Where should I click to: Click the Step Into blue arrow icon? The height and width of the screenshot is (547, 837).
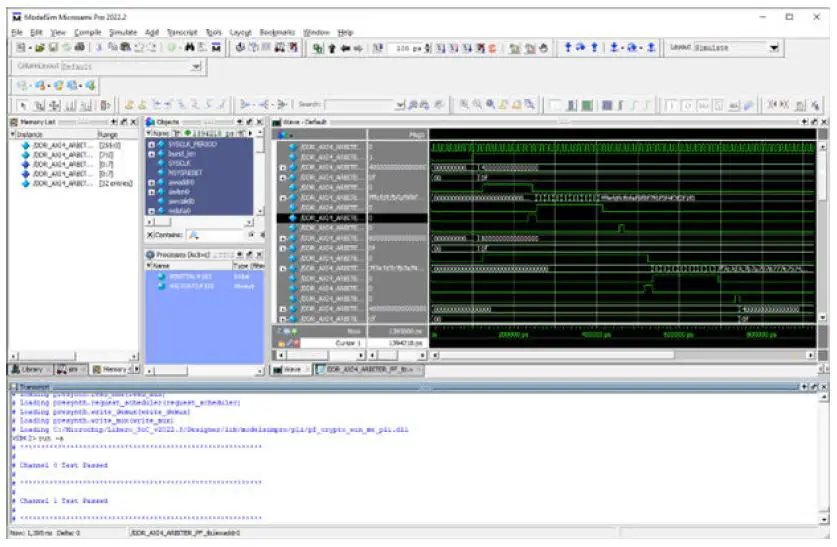pyautogui.click(x=568, y=47)
